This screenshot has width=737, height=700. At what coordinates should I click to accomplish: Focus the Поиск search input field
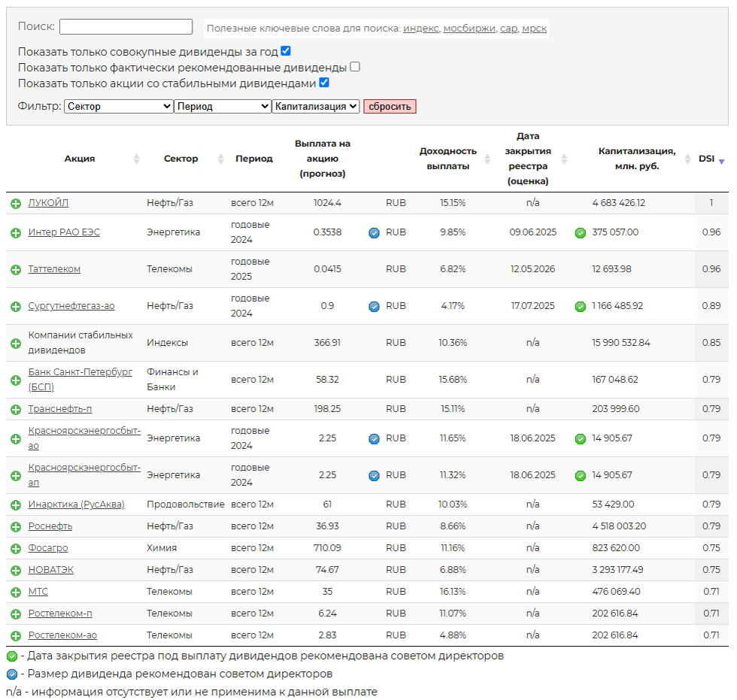pos(126,27)
